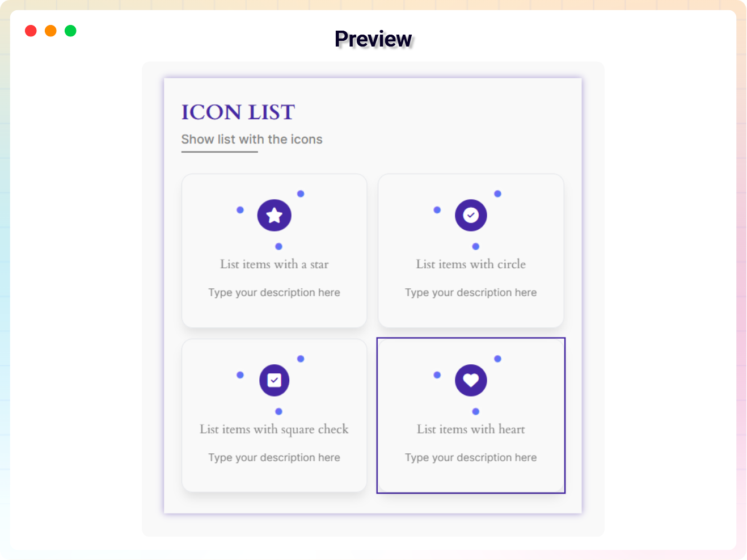Click the orange window minimize dot

tap(51, 31)
